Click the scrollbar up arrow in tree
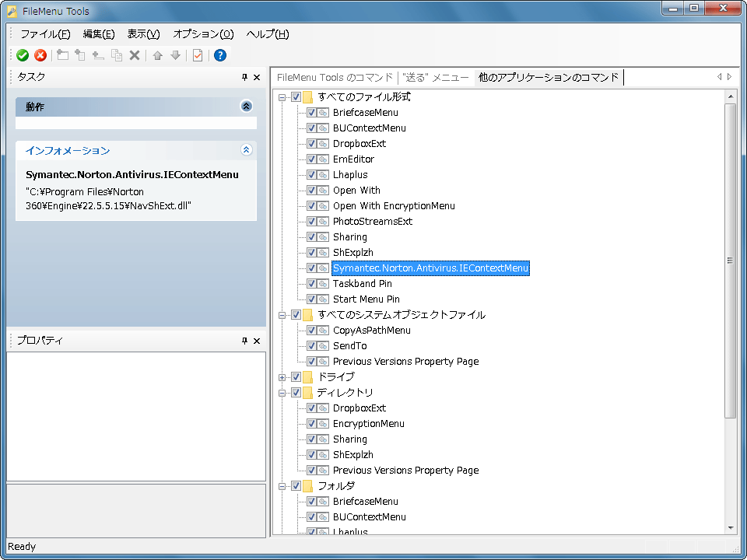 731,96
